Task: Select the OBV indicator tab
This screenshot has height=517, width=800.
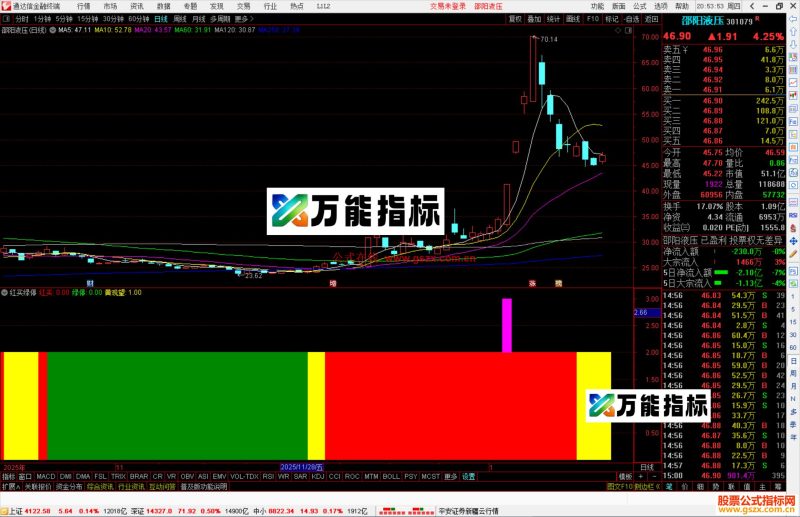Action: [x=187, y=476]
